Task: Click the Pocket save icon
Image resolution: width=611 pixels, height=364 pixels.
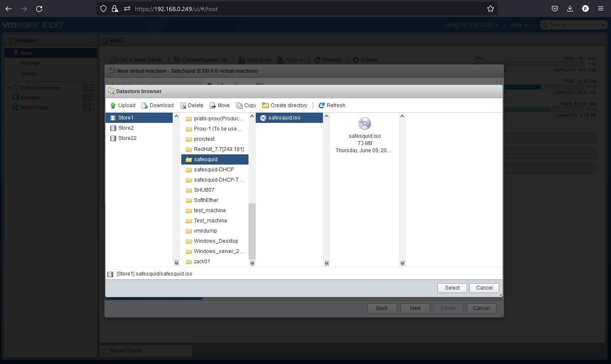Action: point(555,9)
